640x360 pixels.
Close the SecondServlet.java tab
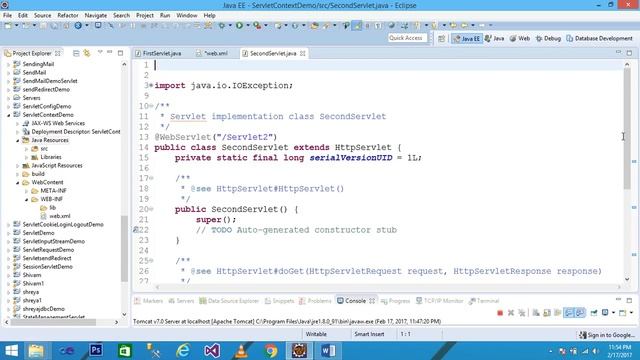302,53
